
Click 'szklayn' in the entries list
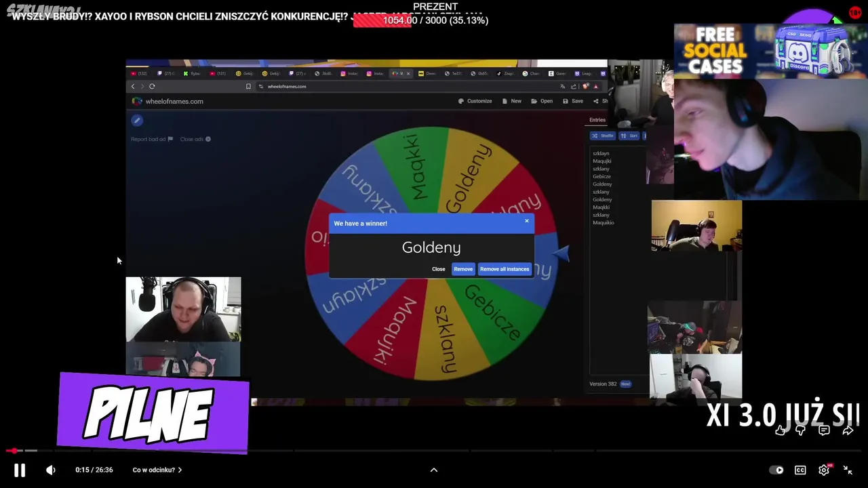tap(601, 153)
